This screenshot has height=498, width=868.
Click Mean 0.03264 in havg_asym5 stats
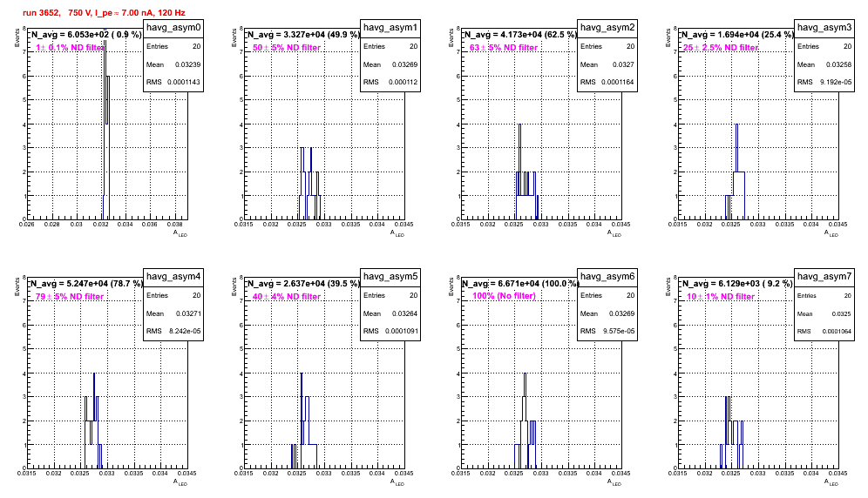pyautogui.click(x=390, y=313)
